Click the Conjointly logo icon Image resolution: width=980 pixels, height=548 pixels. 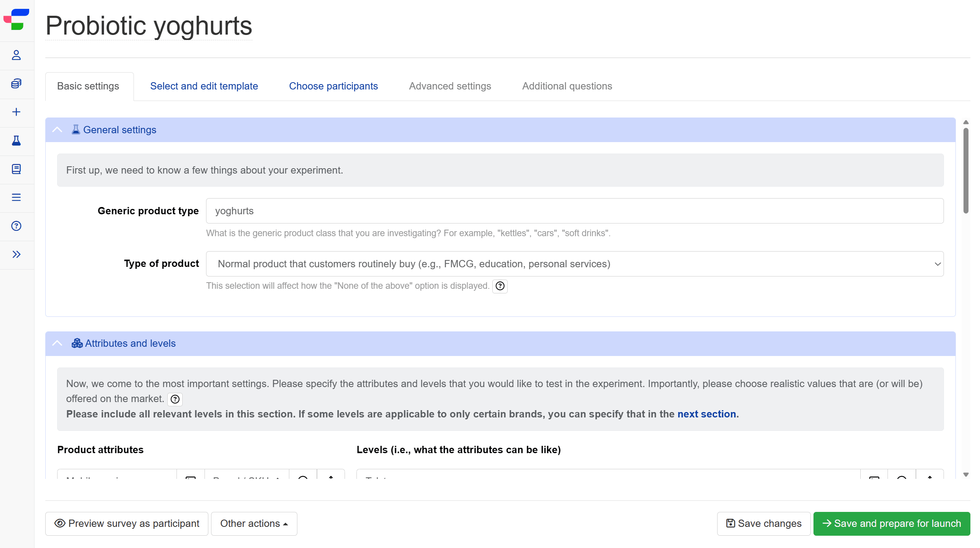(16, 19)
